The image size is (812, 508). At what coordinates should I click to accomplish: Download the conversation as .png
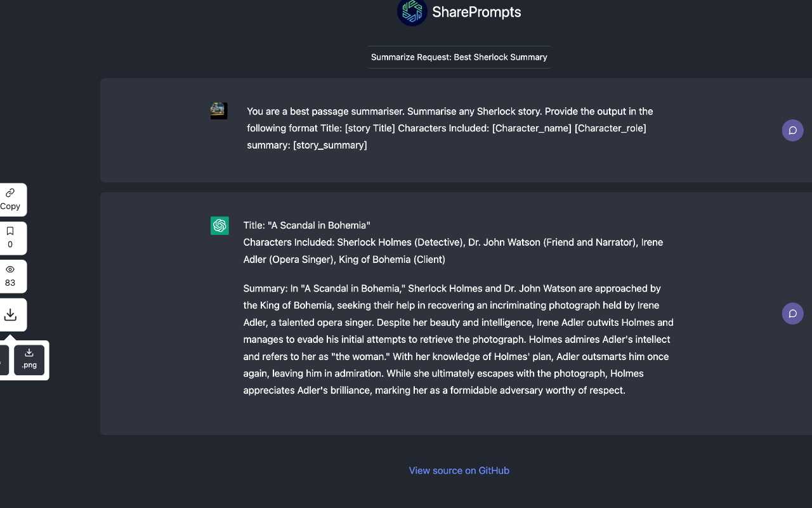click(29, 359)
